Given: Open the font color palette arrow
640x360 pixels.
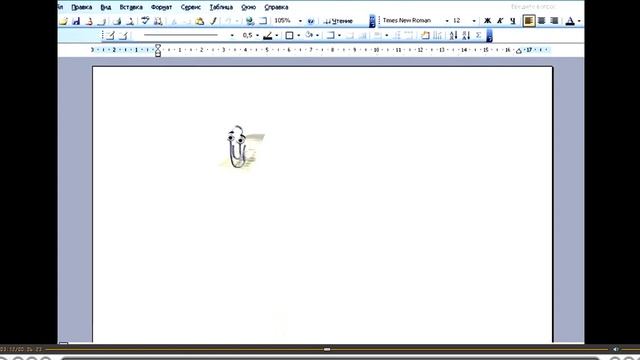Looking at the screenshot, I should pos(579,21).
